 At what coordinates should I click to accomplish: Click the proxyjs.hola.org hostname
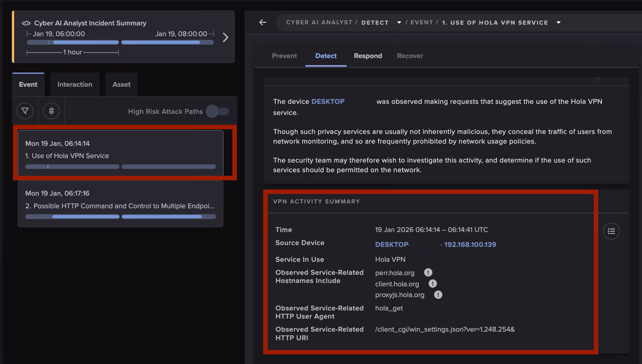[x=400, y=295]
